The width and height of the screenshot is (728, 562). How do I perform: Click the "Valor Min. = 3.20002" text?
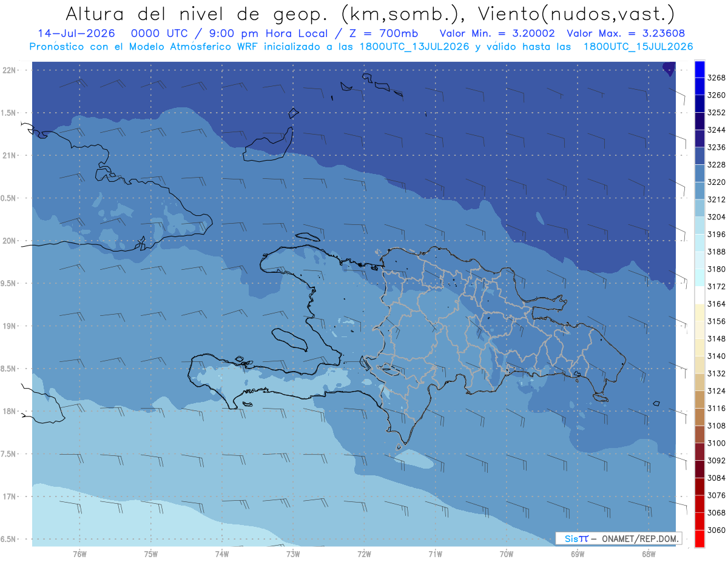tap(497, 33)
